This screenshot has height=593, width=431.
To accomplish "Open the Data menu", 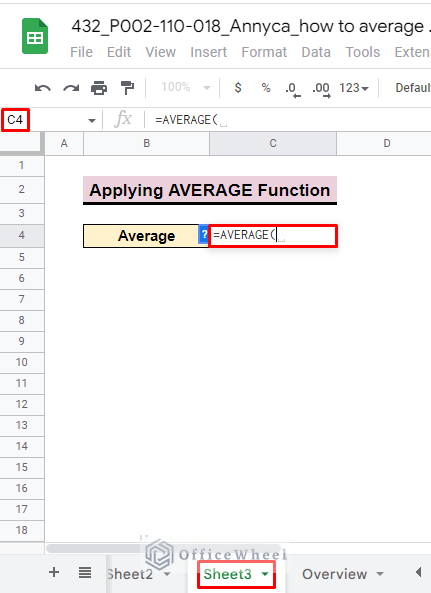I will (316, 52).
